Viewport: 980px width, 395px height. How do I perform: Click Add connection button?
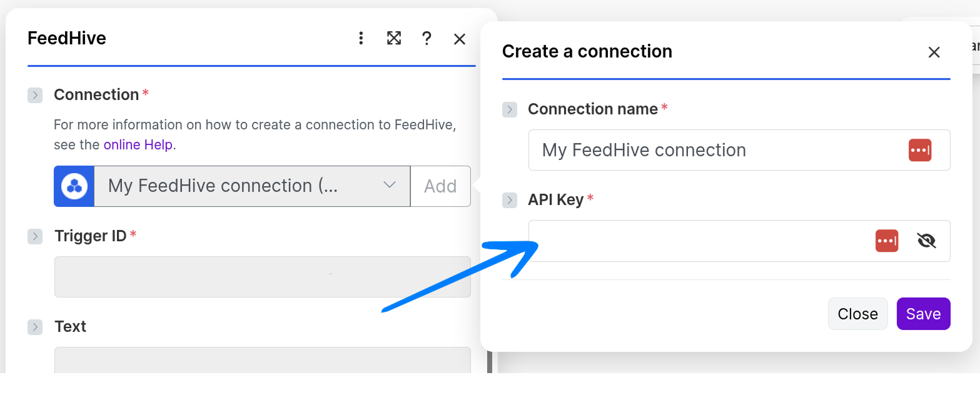click(440, 186)
